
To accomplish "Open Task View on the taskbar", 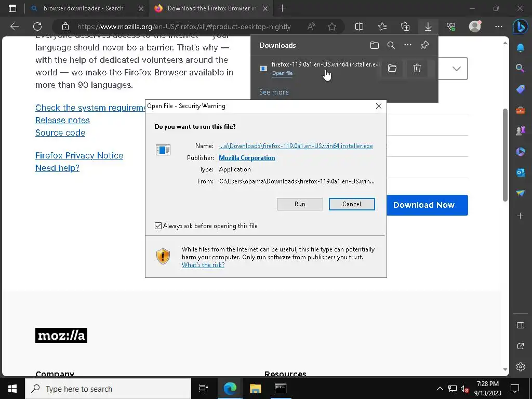I will 203,389.
